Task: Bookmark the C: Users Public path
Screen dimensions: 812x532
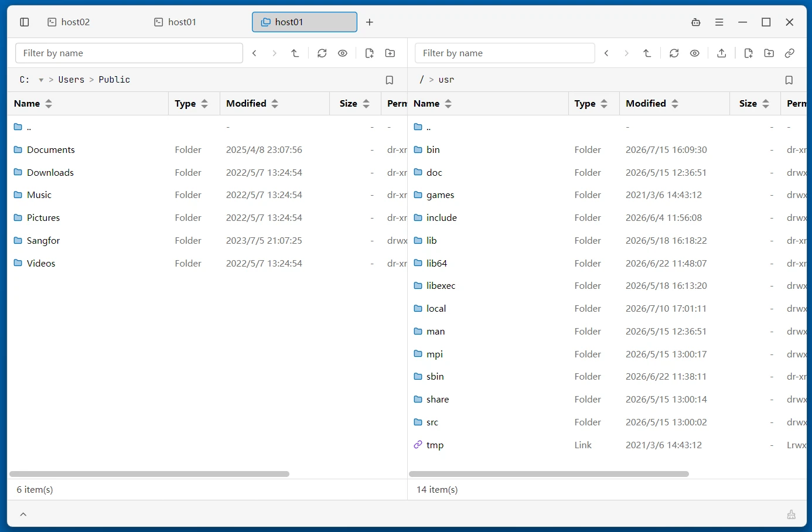Action: pyautogui.click(x=390, y=80)
